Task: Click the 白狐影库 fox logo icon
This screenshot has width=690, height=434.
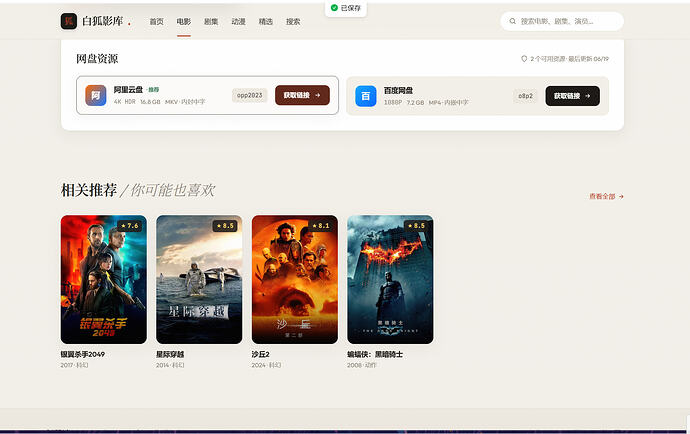Action: (x=69, y=21)
